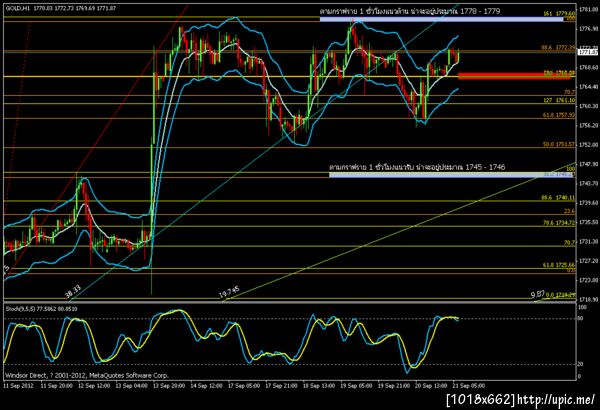The image size is (600, 410).
Task: Click the Fibonacci label 61.8 1725.66
Action: click(x=559, y=265)
